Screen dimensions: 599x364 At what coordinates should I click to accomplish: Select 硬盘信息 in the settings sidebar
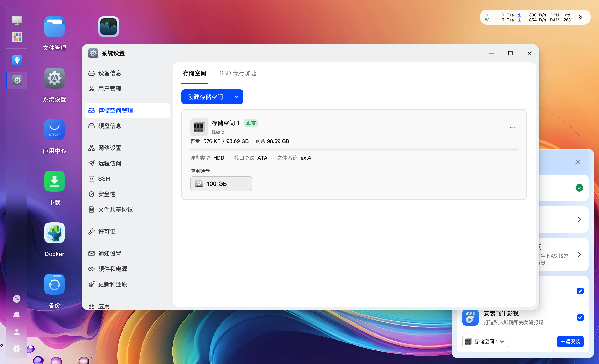coord(109,126)
